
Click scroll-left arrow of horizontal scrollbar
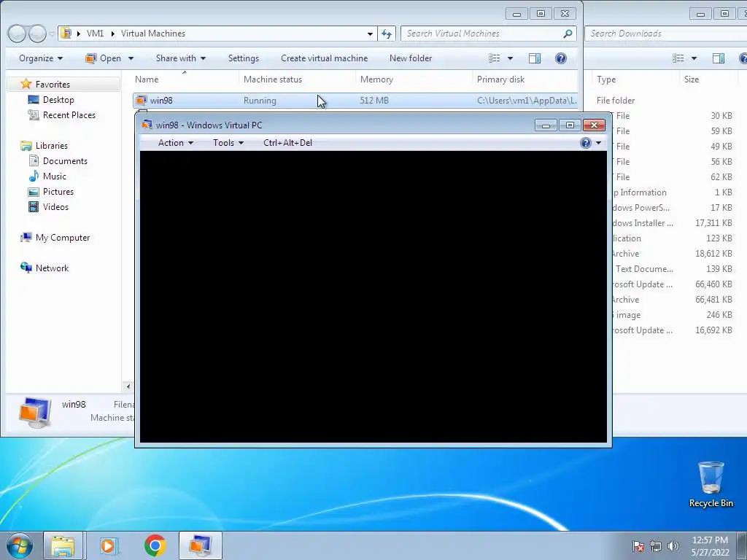point(128,386)
